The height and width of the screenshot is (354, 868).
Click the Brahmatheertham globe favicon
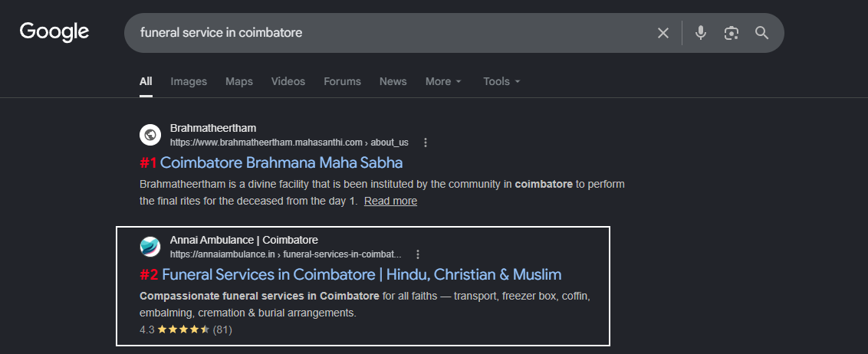tap(150, 134)
